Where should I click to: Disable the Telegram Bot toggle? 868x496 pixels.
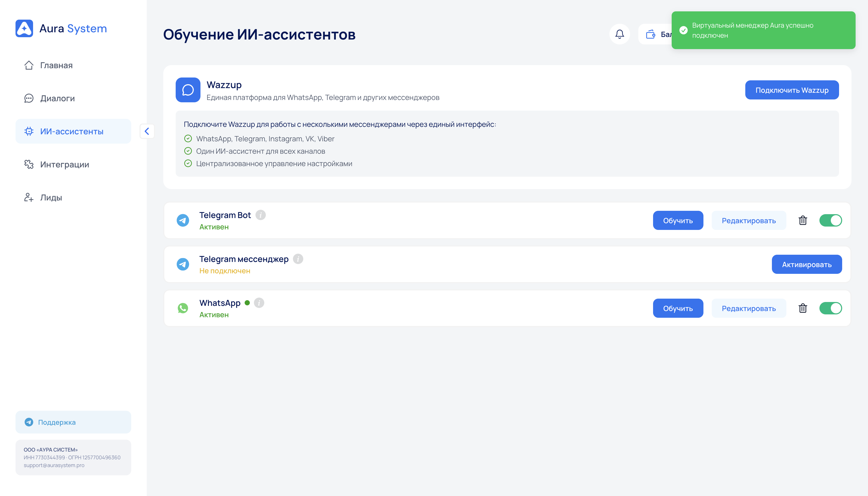[x=830, y=220]
